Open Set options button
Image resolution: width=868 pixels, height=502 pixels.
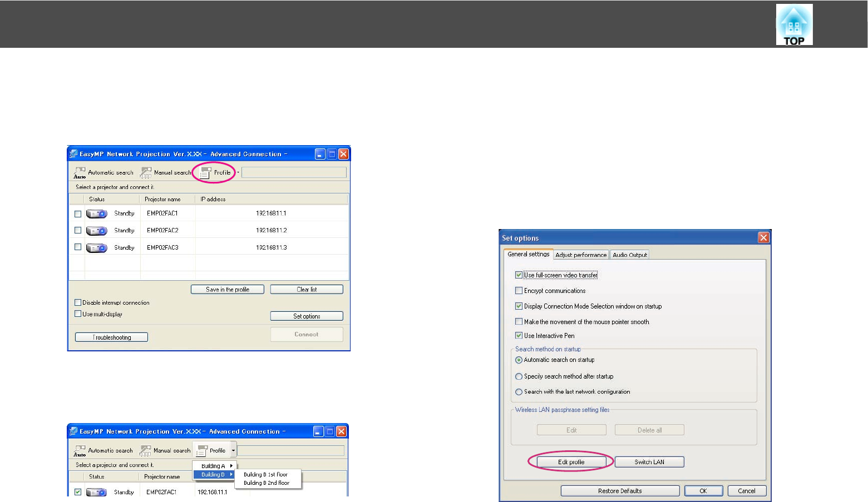tap(307, 316)
